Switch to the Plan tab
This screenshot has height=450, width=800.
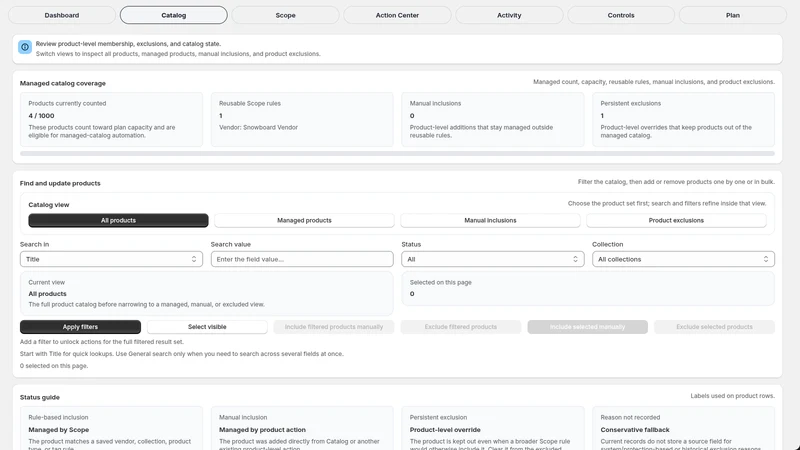pyautogui.click(x=733, y=15)
